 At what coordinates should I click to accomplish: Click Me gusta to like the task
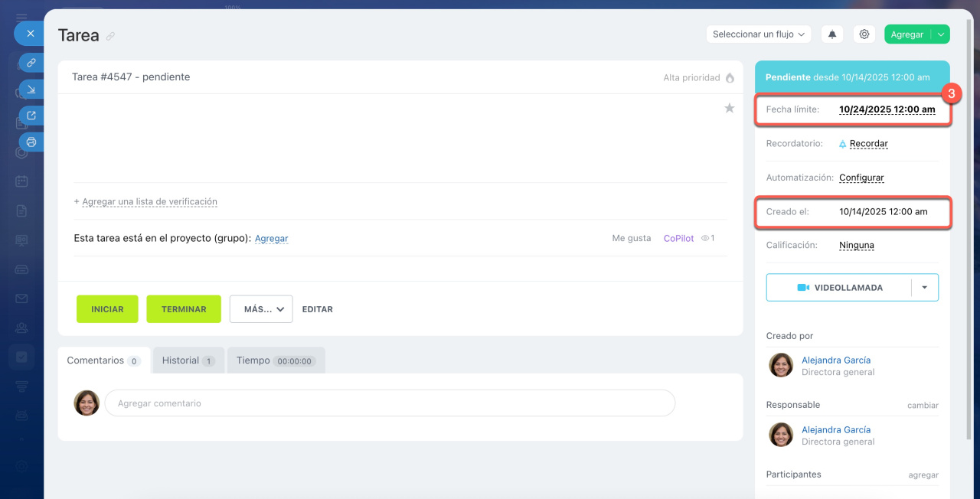click(631, 238)
